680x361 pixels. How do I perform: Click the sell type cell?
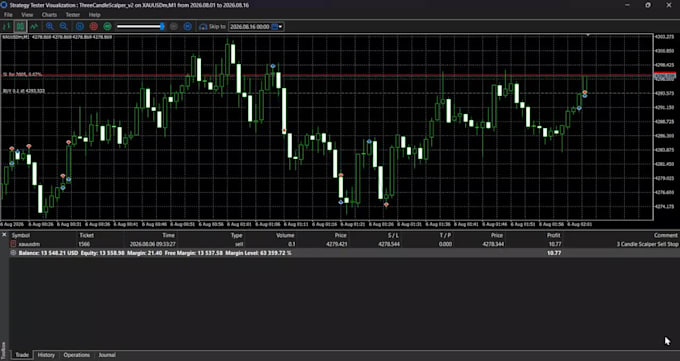[238, 244]
